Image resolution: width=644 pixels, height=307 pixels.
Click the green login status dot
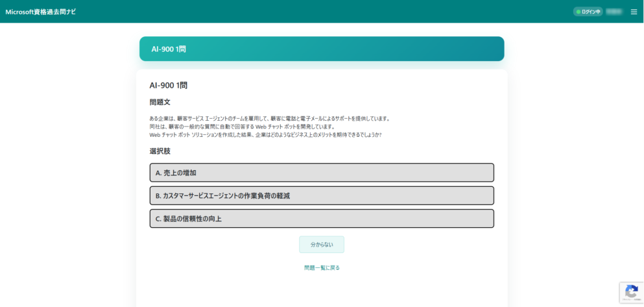(578, 12)
